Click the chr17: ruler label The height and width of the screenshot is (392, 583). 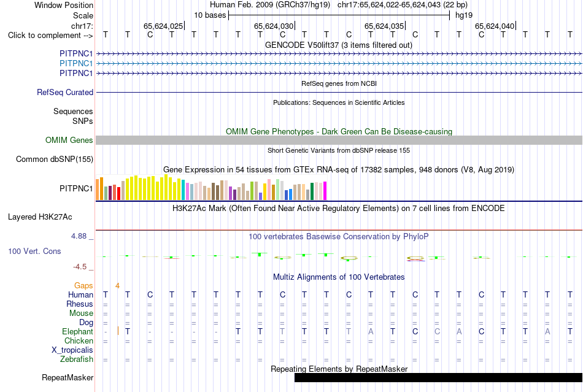[82, 26]
